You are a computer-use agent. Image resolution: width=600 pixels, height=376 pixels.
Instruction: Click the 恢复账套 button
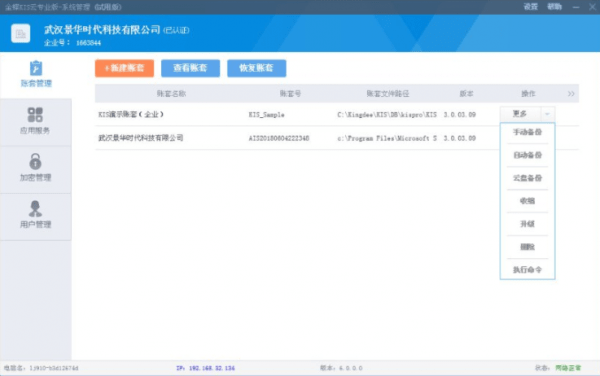(256, 68)
